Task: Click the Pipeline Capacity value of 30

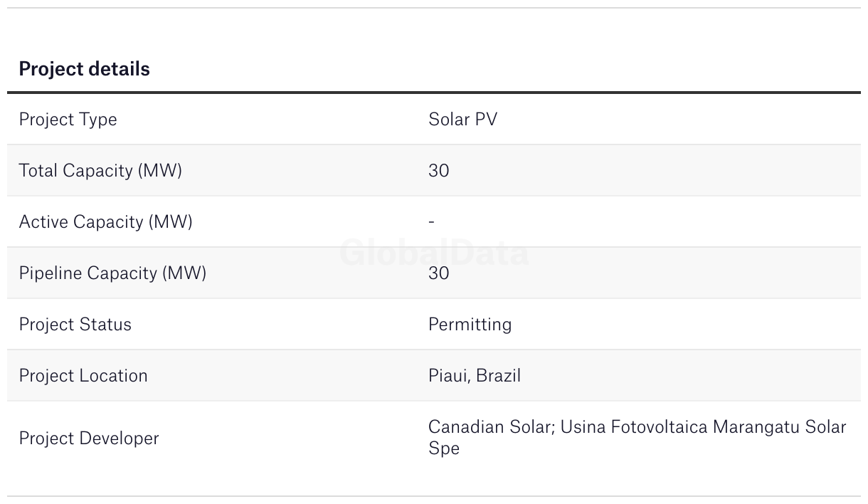Action: click(438, 273)
